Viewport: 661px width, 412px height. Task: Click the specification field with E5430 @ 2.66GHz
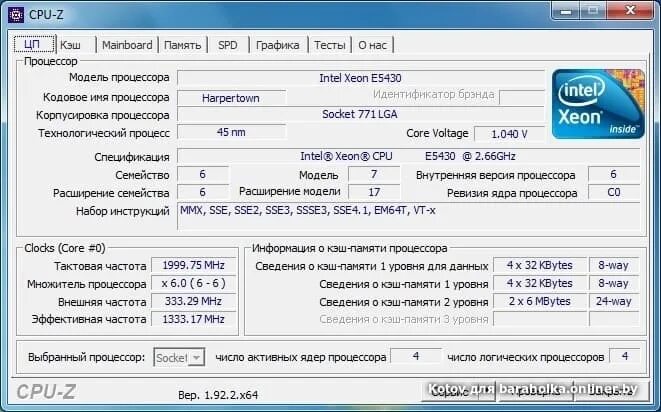(408, 156)
